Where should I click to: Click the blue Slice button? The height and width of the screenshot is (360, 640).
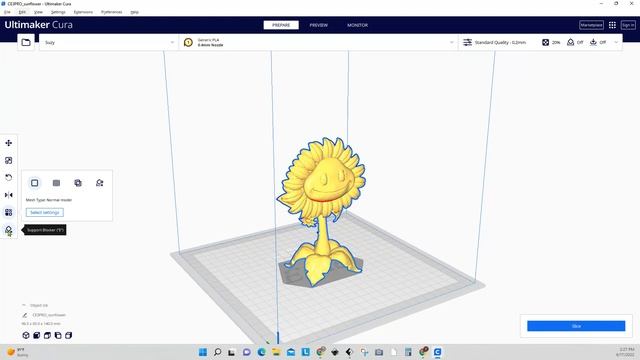576,326
